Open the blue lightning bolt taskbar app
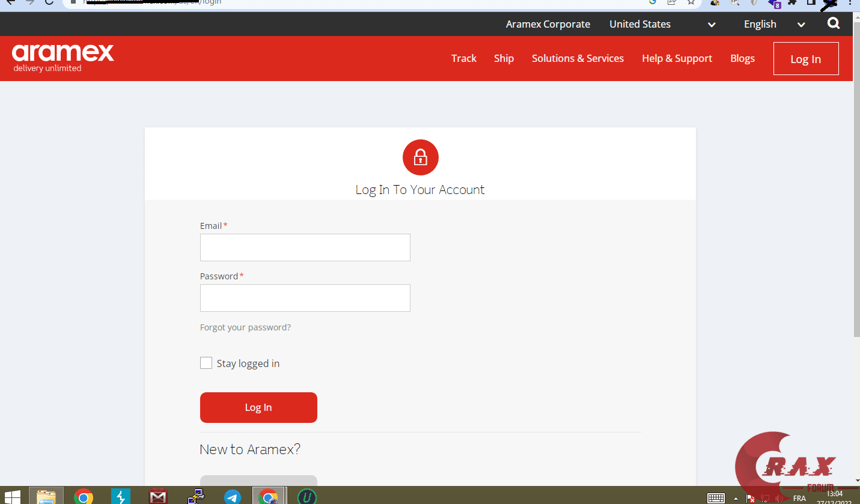 point(121,497)
